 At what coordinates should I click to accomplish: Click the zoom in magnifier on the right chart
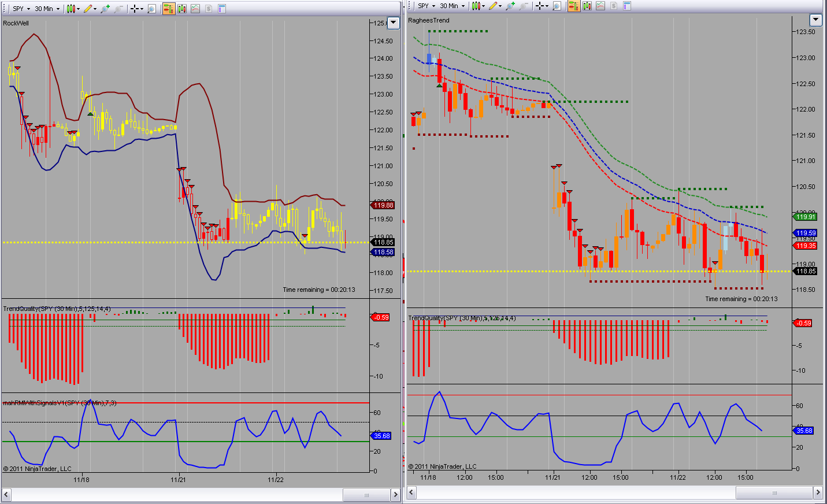click(510, 6)
